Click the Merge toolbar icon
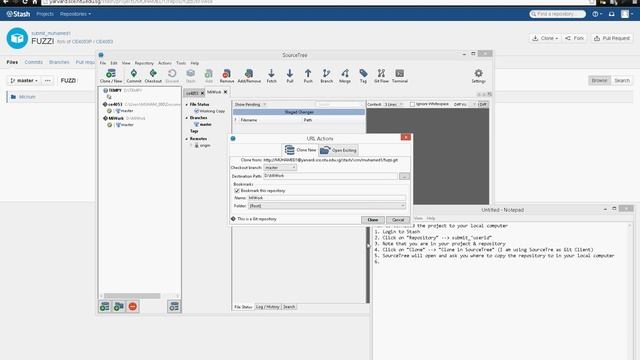The width and height of the screenshot is (640, 360). 344,76
